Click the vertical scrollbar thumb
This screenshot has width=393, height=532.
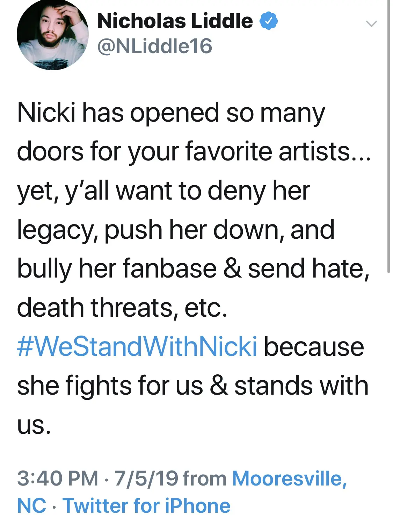coord(388,136)
